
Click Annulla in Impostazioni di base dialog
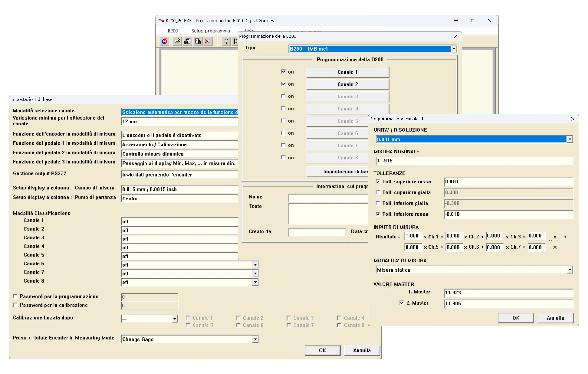tap(362, 350)
